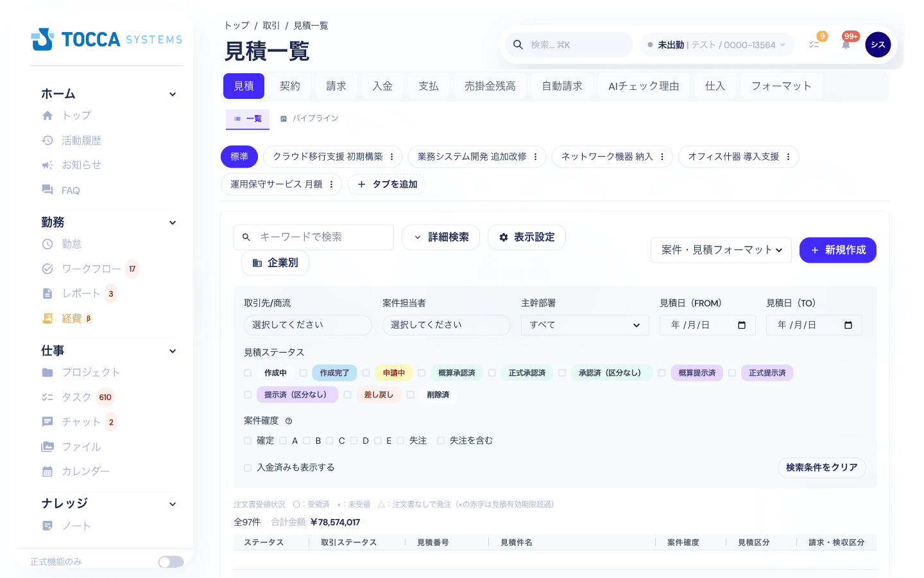Switch to the 契約 tab
Image resolution: width=924 pixels, height=578 pixels.
(290, 86)
